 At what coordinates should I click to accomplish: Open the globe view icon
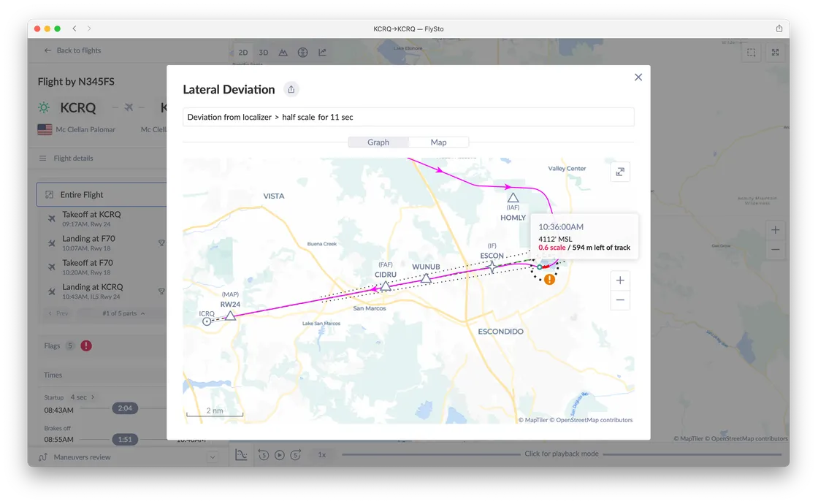point(302,52)
